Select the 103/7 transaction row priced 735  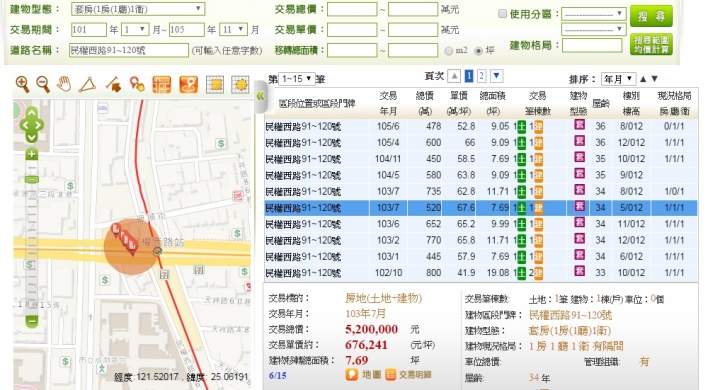coord(481,192)
